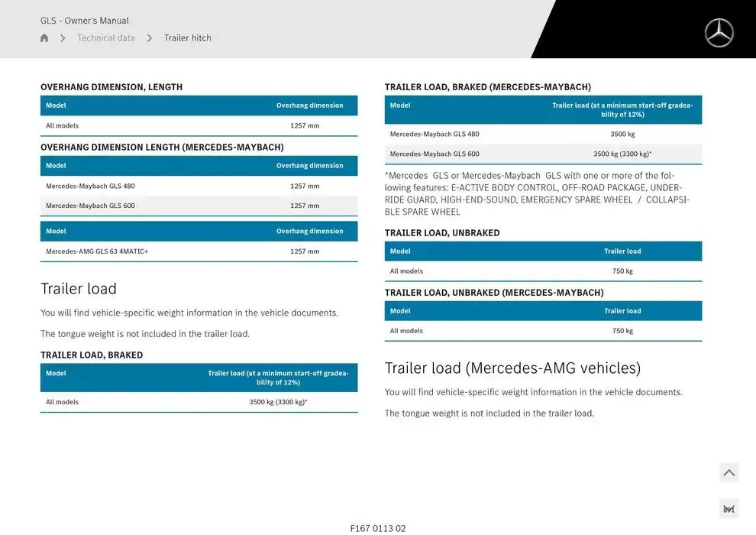This screenshot has height=535, width=756.
Task: Click the Mercedes-Benz star logo
Action: [719, 33]
